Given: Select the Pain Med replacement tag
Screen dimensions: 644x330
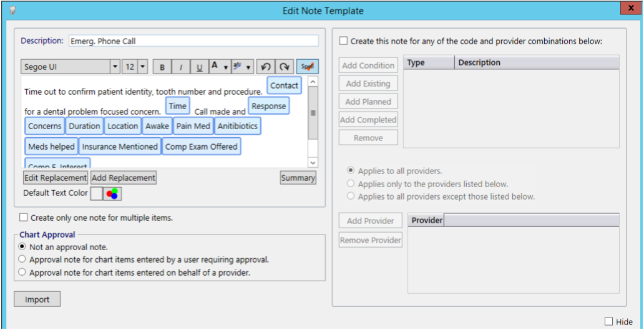Looking at the screenshot, I should click(x=193, y=126).
